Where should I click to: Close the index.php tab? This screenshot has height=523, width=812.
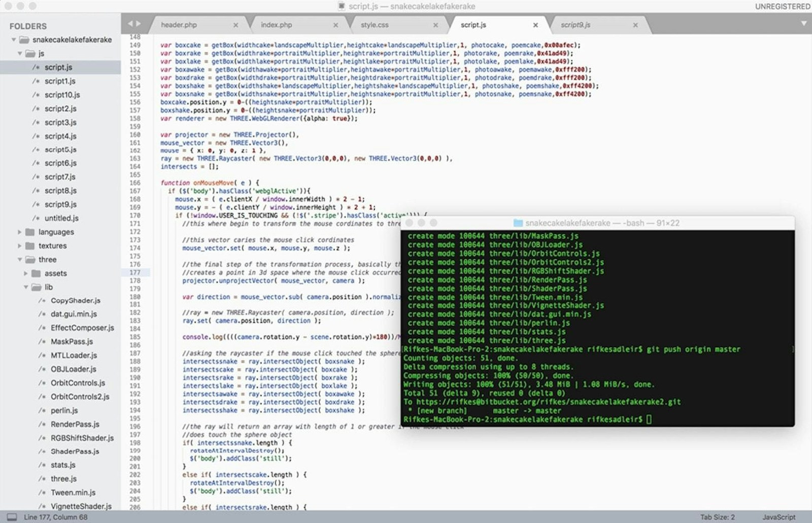[x=335, y=25]
